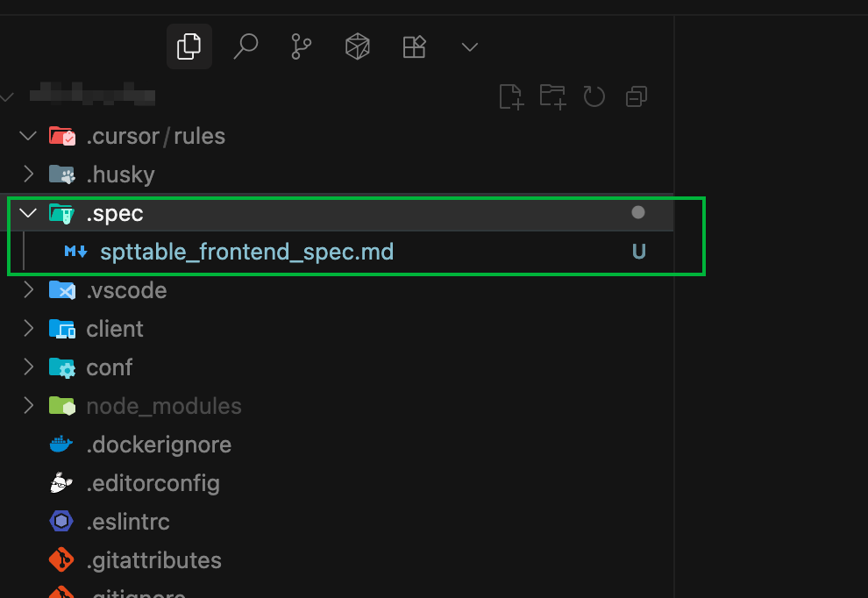Collapse the .cursor/rules folder chevron
This screenshot has height=598, width=868.
pyautogui.click(x=29, y=136)
